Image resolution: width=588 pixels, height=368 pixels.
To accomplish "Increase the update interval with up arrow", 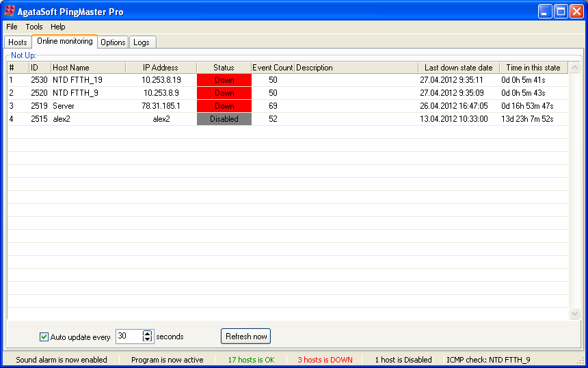I will [x=148, y=333].
